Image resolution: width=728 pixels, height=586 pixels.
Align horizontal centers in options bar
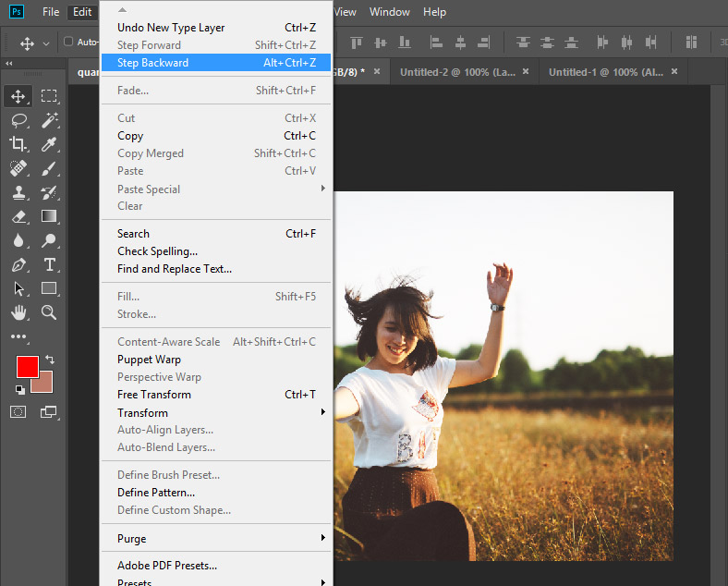coord(460,43)
